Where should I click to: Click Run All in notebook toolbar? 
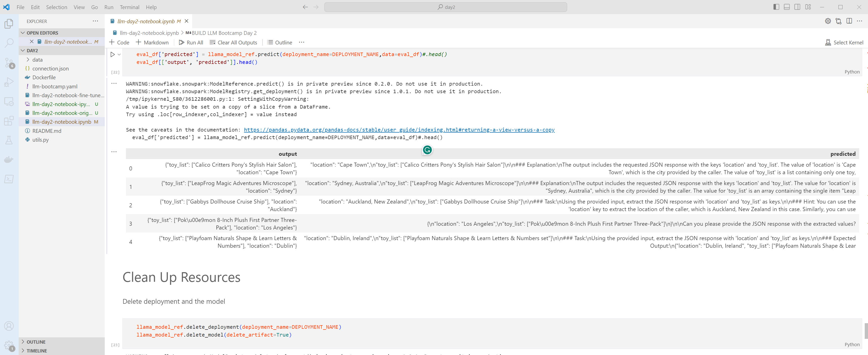coord(191,42)
